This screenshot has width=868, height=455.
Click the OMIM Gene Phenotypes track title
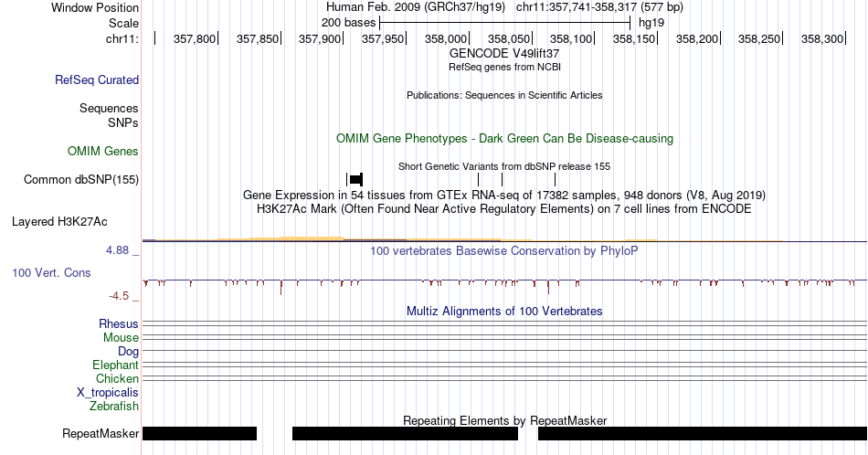504,138
